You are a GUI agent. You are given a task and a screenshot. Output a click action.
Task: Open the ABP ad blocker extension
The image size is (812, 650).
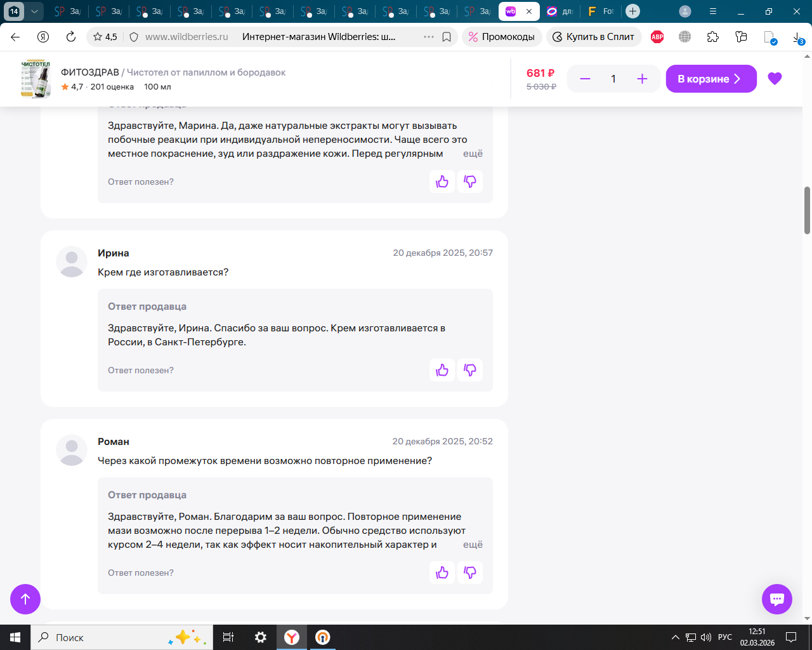tap(657, 37)
